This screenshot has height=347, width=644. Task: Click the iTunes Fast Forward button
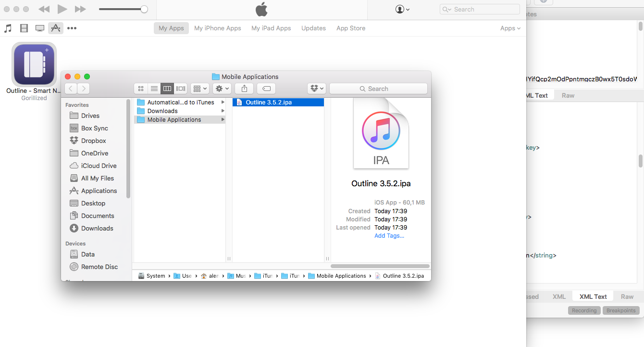pos(80,9)
